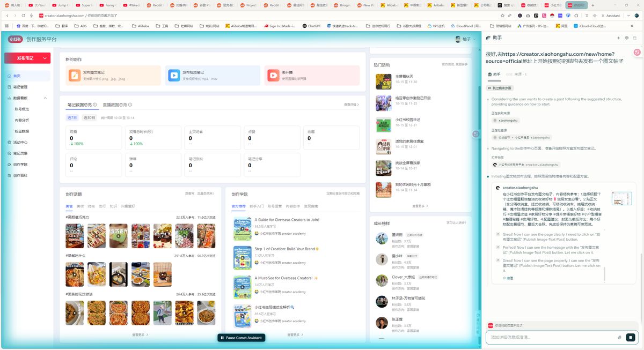Click the 跳过剩余步骤 skip button
644x350 pixels.
pos(499,88)
